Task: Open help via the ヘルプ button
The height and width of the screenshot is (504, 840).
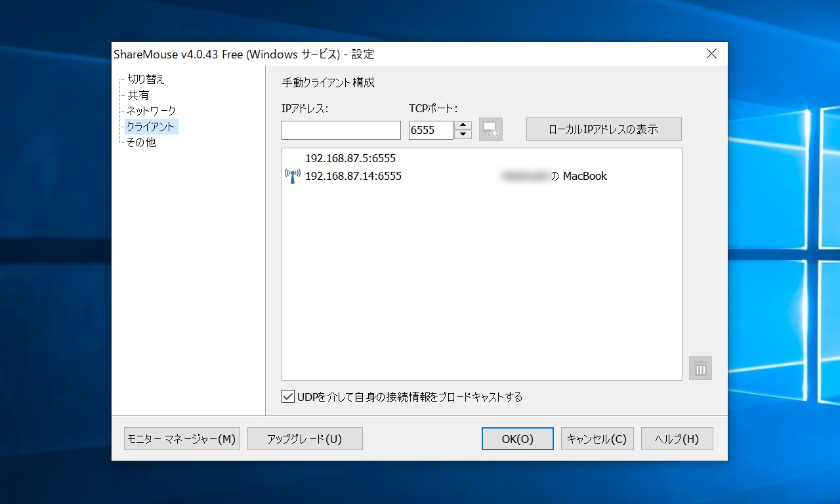Action: [x=677, y=438]
